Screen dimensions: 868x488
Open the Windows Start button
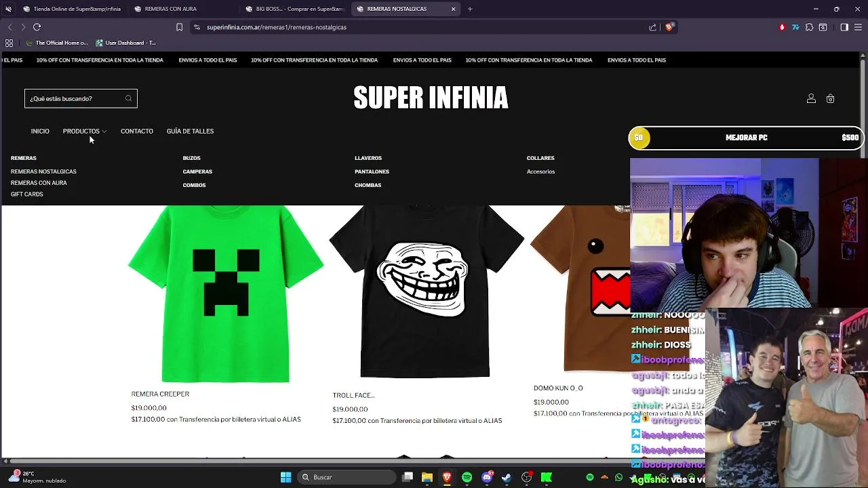tap(285, 477)
